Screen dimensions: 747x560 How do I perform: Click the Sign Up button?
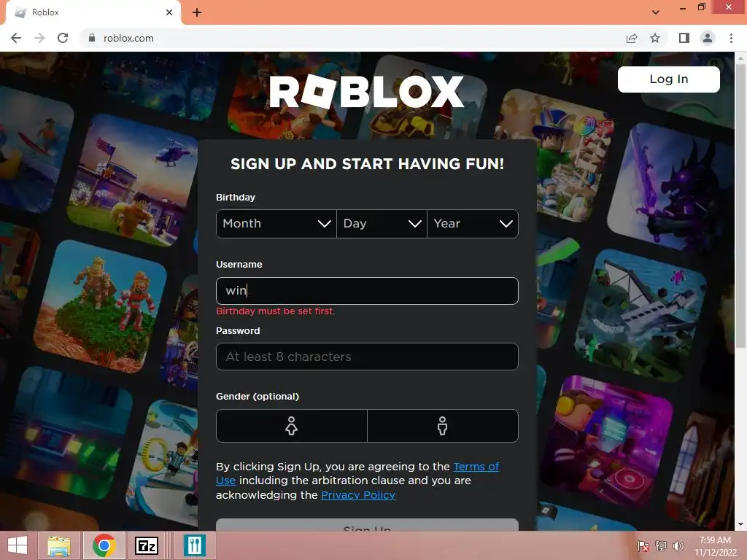(x=367, y=525)
